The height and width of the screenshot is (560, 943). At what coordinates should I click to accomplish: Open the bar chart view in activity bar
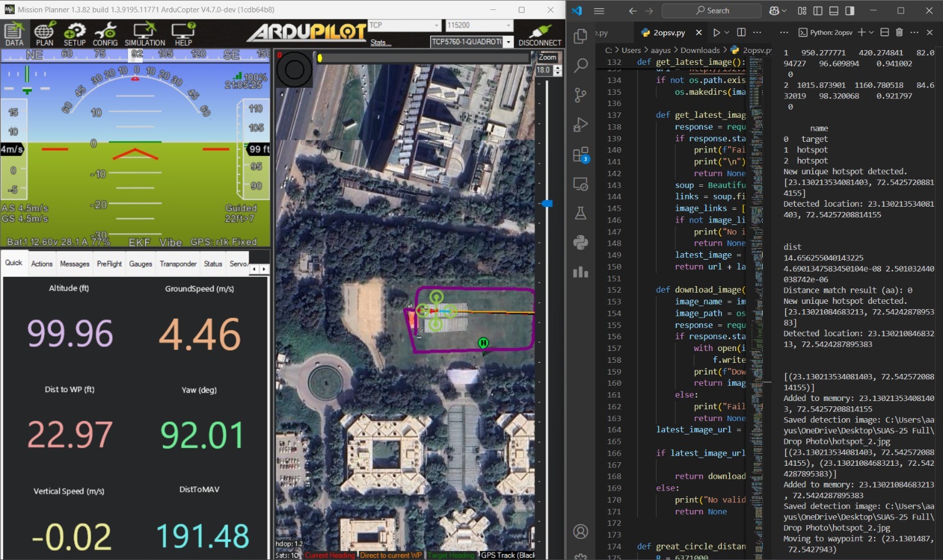click(581, 271)
